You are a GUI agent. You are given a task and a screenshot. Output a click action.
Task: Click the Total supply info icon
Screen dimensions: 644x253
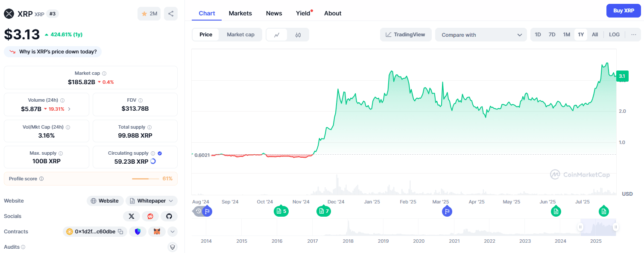point(149,127)
